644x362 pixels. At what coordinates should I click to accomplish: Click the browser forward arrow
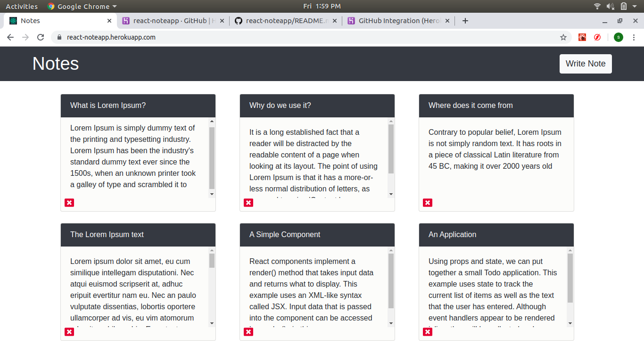click(x=25, y=37)
